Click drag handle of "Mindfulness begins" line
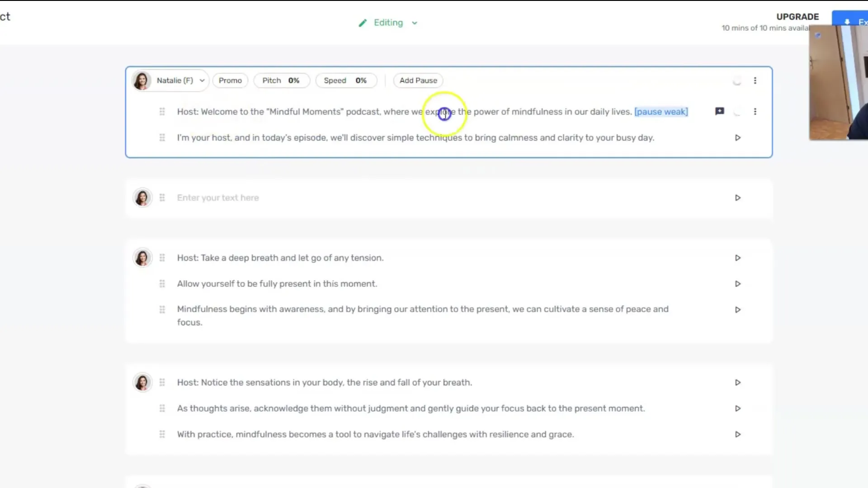The width and height of the screenshot is (868, 488). pyautogui.click(x=162, y=310)
